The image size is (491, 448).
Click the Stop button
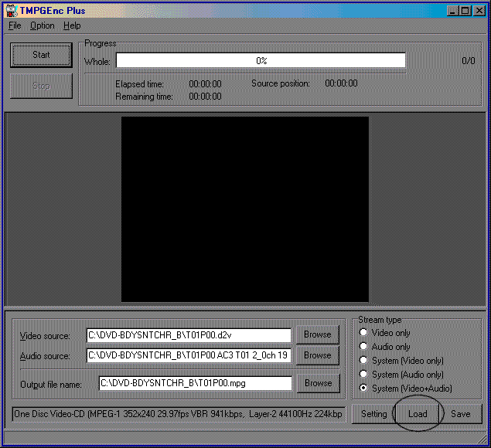[41, 86]
